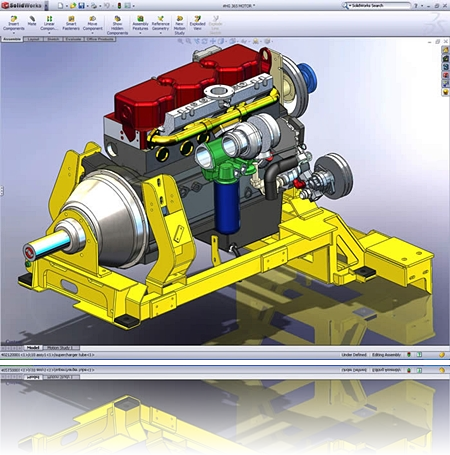Click the Undo arrow icon

point(107,5)
